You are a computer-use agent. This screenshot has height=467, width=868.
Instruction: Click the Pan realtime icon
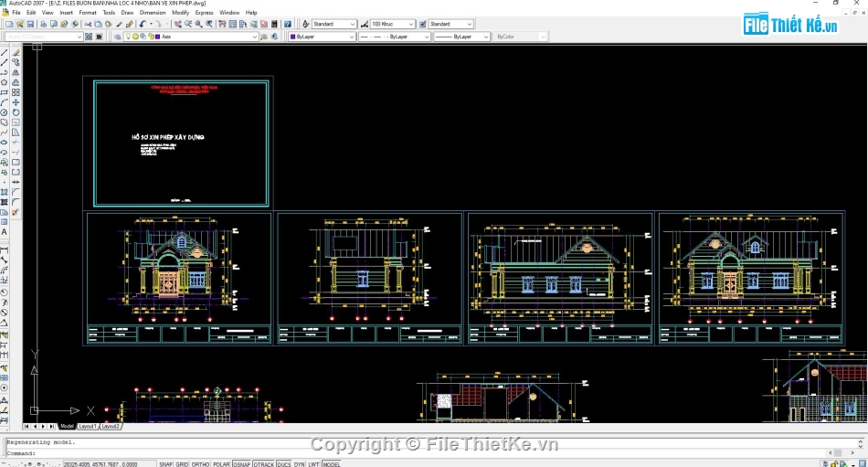point(177,24)
